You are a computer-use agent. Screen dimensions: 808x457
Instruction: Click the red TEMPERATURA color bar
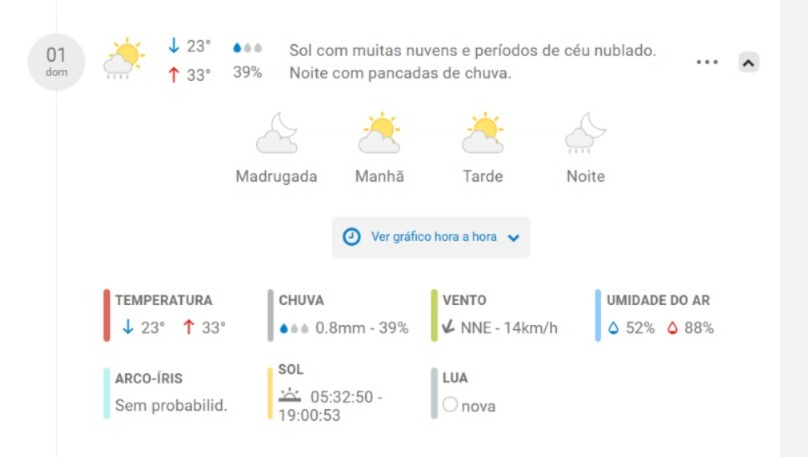click(x=107, y=315)
